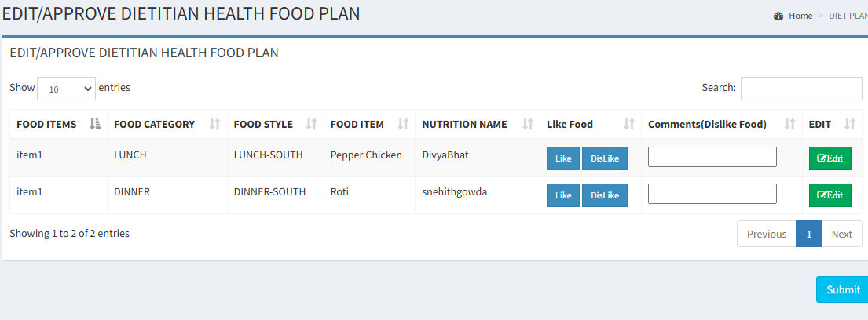Sort by NUTRITION NAME arrows icon
Image resolution: width=868 pixels, height=320 pixels.
click(528, 125)
